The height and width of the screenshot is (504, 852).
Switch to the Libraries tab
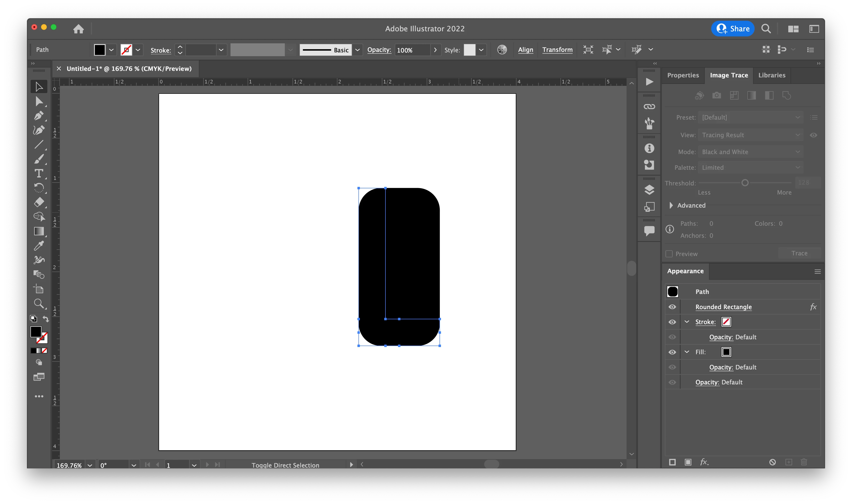(x=771, y=75)
